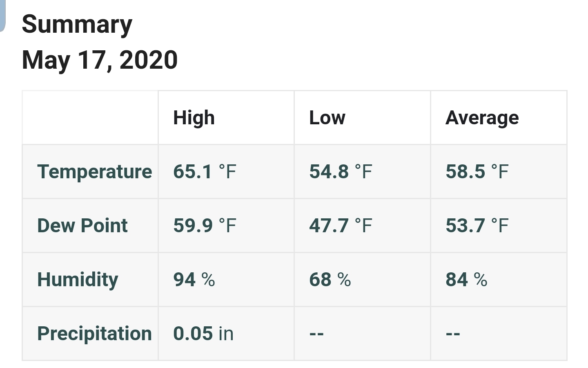
Task: Select the Precipitation row label
Action: [x=94, y=334]
